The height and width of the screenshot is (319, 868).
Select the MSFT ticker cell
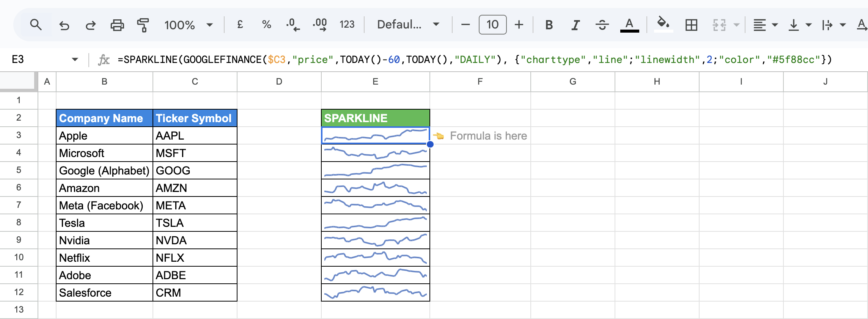(x=195, y=153)
